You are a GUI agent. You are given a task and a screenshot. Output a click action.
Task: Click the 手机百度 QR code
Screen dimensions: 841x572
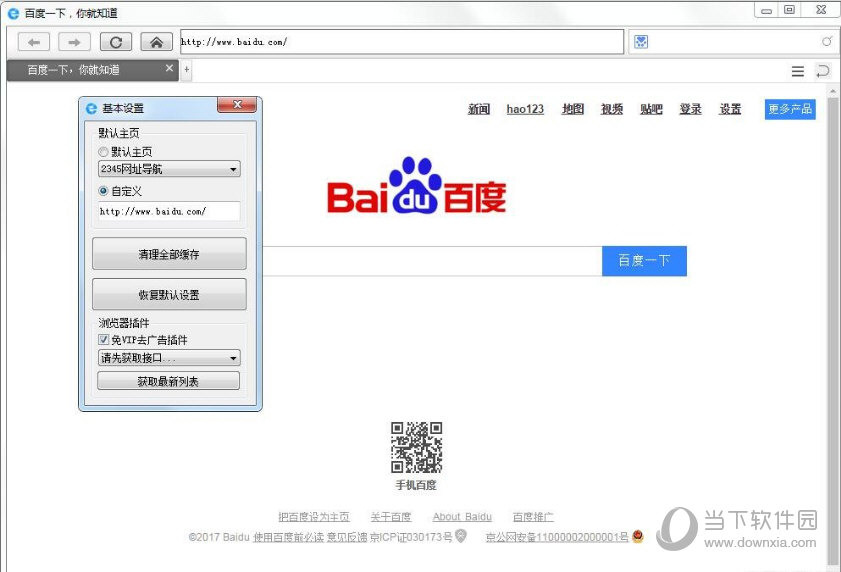(x=416, y=447)
